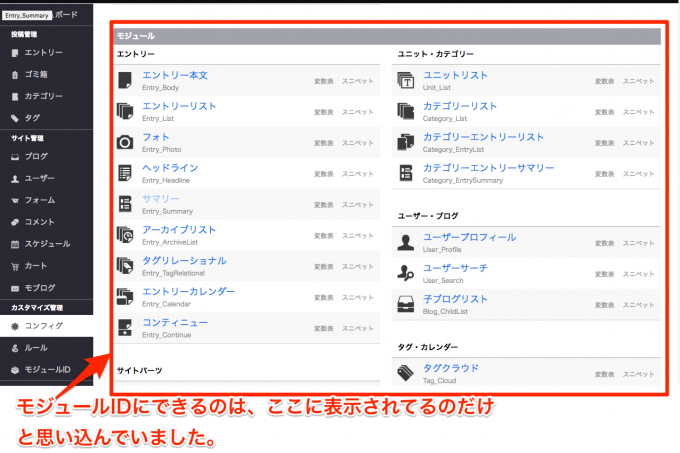The image size is (680, 453).
Task: Open エントリー in the sidebar
Action: (43, 52)
